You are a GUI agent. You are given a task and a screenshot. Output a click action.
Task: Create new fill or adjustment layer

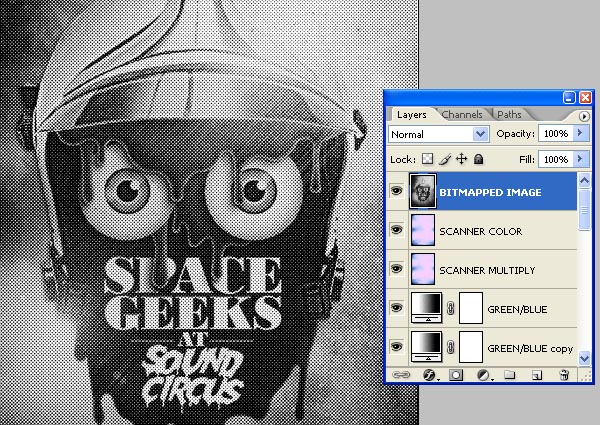(x=484, y=375)
